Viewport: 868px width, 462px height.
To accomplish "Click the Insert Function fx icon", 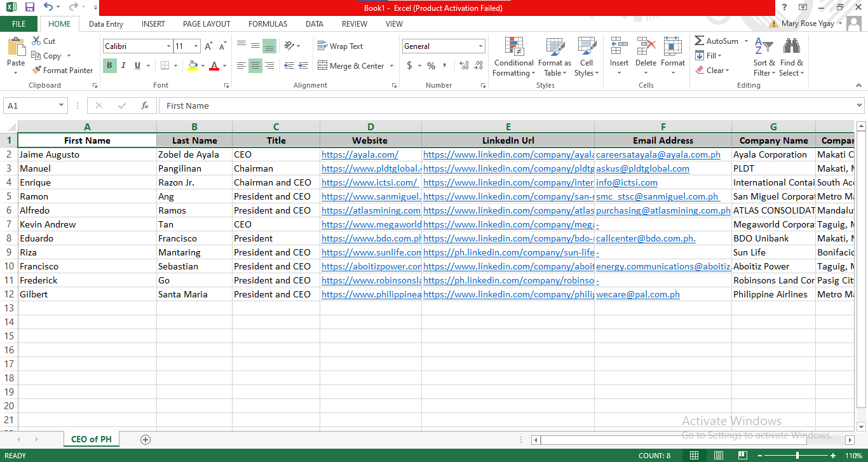I will [145, 105].
